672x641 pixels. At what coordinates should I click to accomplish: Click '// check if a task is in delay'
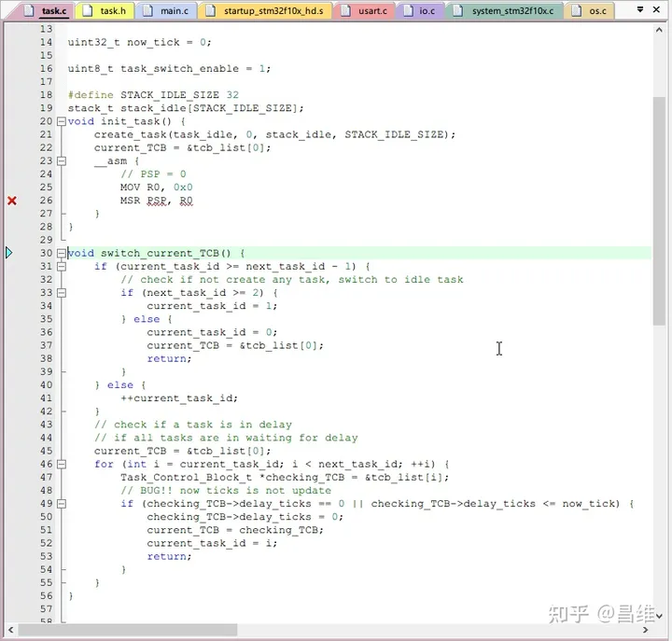193,425
